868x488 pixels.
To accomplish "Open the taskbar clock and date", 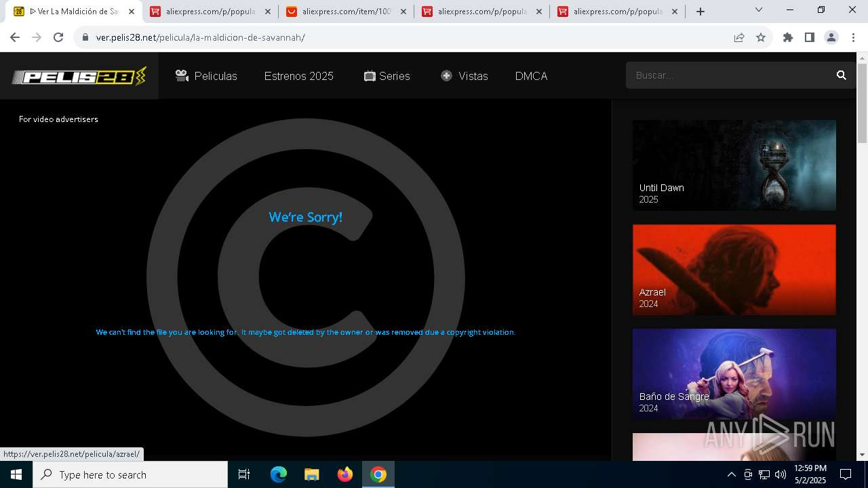I will [810, 474].
